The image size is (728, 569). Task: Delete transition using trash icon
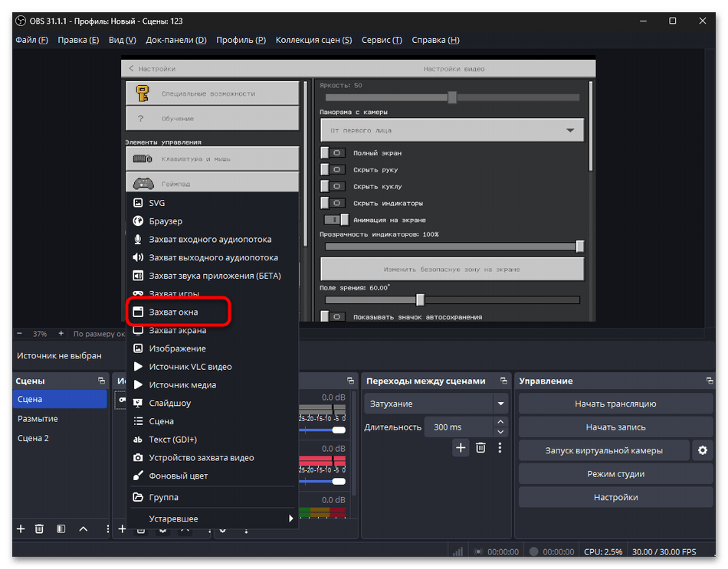click(x=480, y=447)
